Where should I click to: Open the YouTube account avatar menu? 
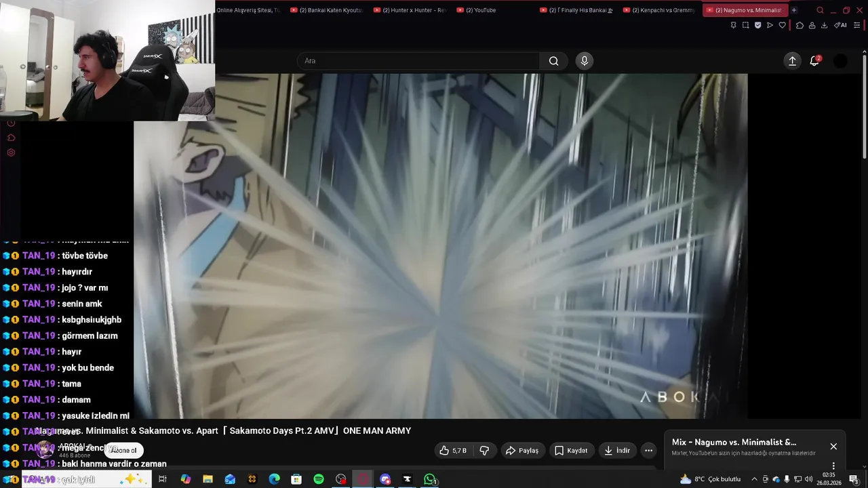(x=840, y=61)
